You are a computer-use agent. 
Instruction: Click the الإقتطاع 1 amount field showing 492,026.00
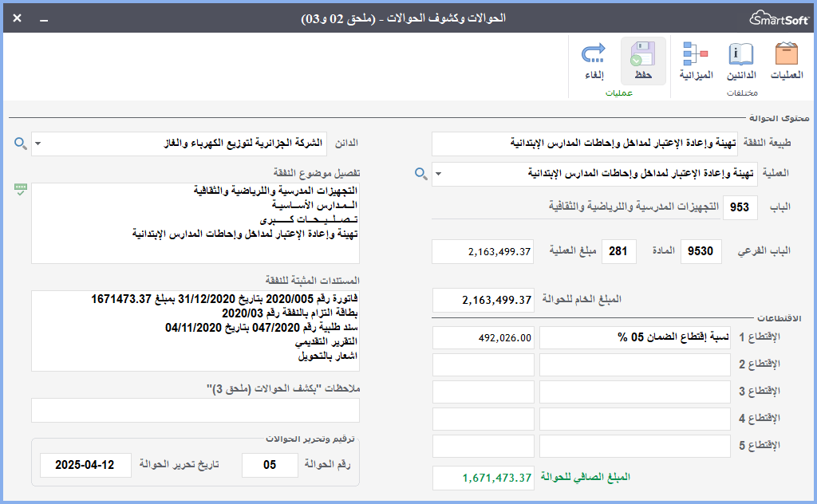click(483, 338)
